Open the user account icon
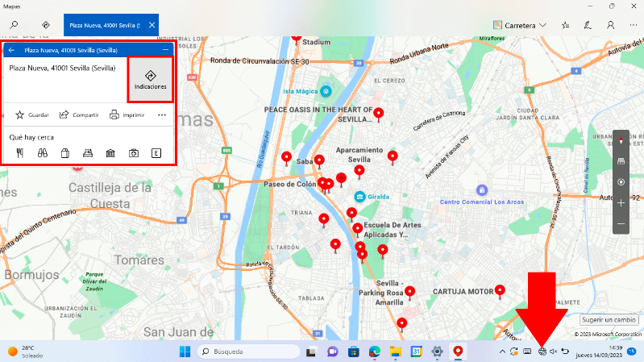The height and width of the screenshot is (362, 644). (611, 26)
